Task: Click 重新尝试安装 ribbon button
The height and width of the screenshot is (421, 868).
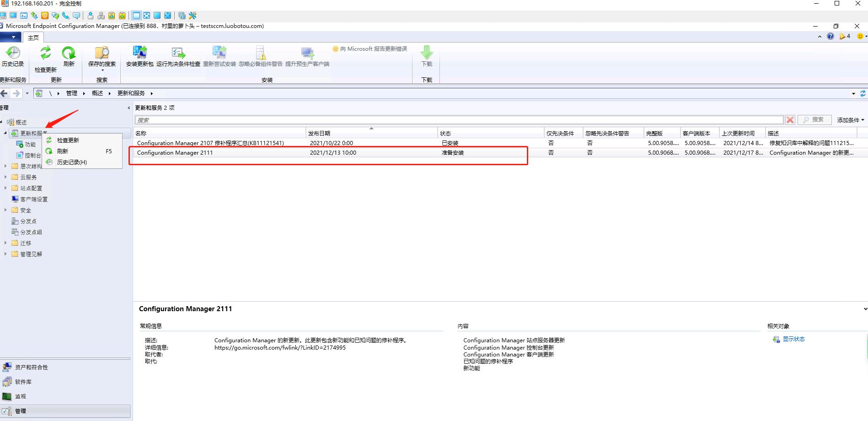Action: 220,57
